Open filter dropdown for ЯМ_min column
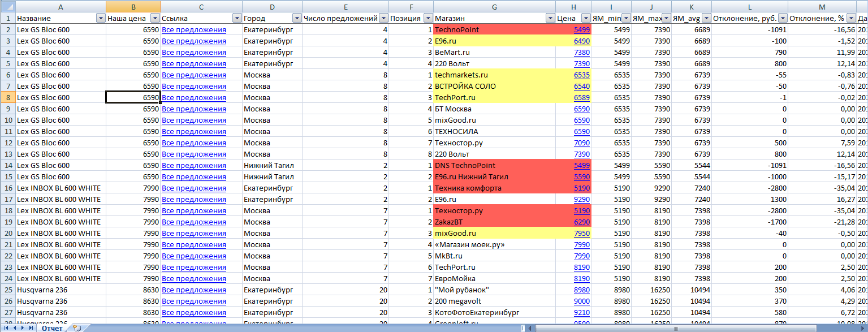868x332 pixels. coord(626,18)
